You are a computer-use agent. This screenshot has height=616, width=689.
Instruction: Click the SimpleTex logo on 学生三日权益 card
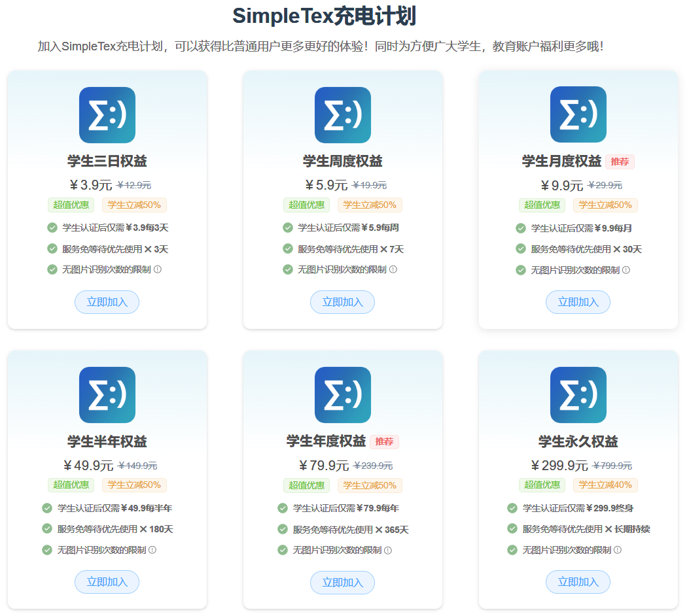pos(107,115)
